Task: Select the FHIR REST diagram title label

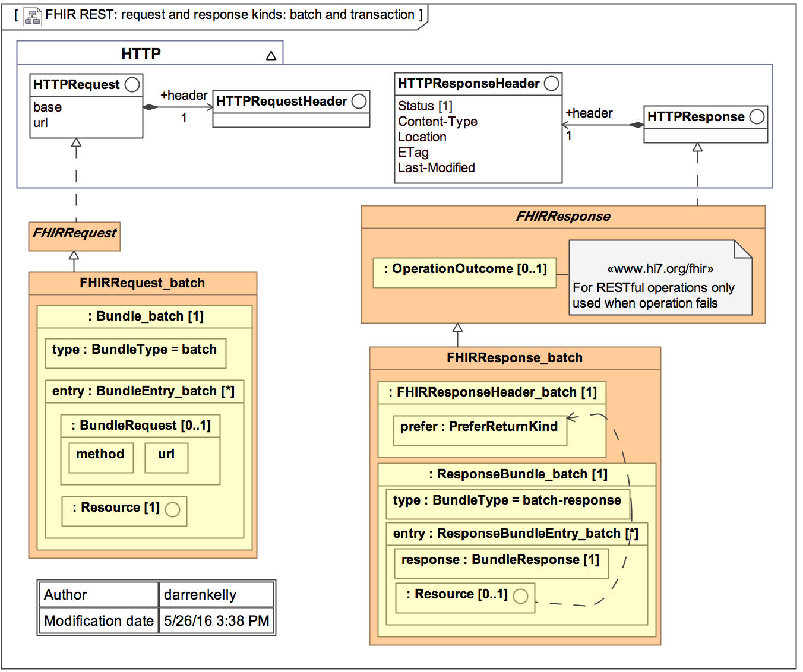Action: pyautogui.click(x=229, y=15)
